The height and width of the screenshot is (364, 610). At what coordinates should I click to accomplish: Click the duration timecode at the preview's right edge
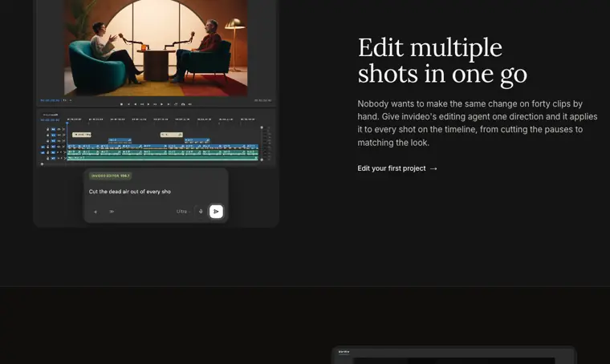coord(262,100)
